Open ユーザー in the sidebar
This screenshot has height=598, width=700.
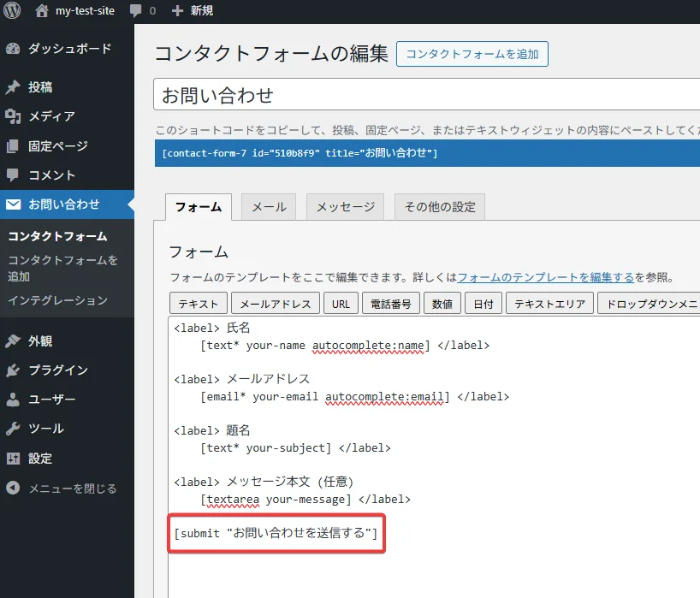coord(67,400)
